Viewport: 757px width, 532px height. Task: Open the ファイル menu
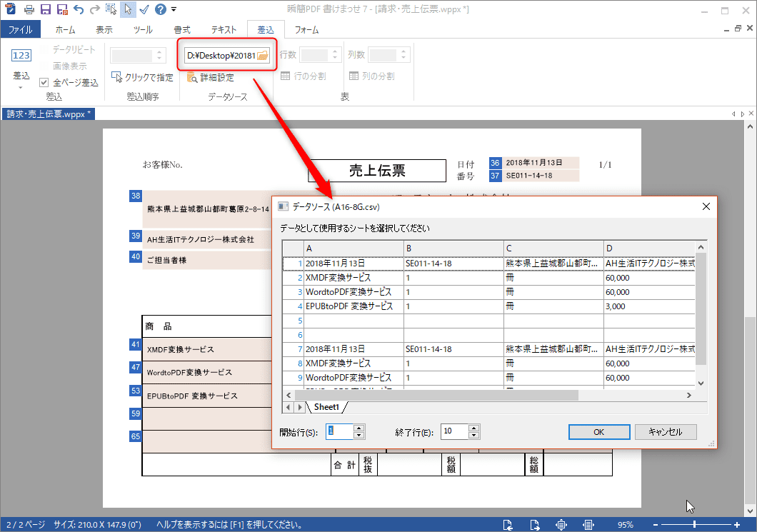pos(20,30)
